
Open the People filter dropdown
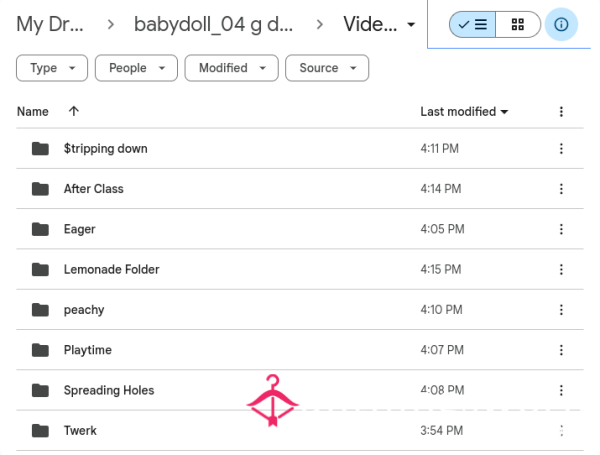[136, 68]
